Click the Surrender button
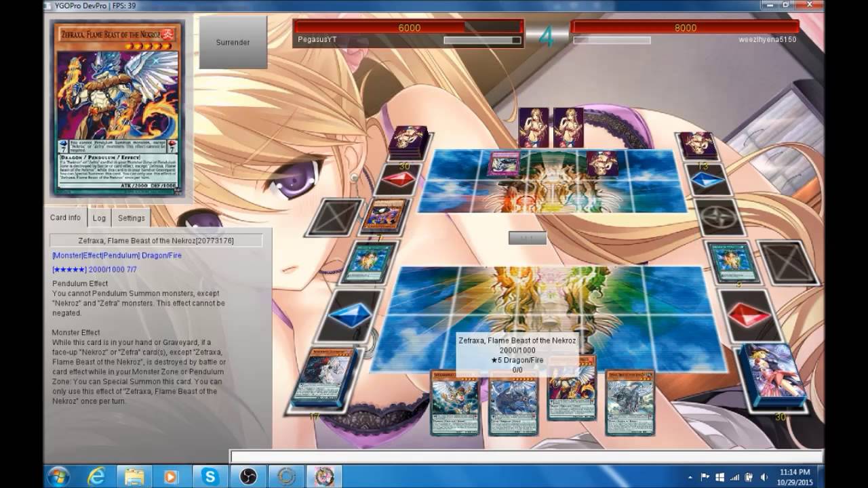This screenshot has width=868, height=488. click(x=233, y=42)
